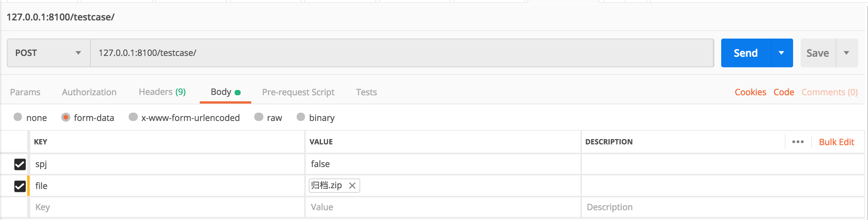Screen dimensions: 868x220
Task: Open the POST method dropdown
Action: 48,53
